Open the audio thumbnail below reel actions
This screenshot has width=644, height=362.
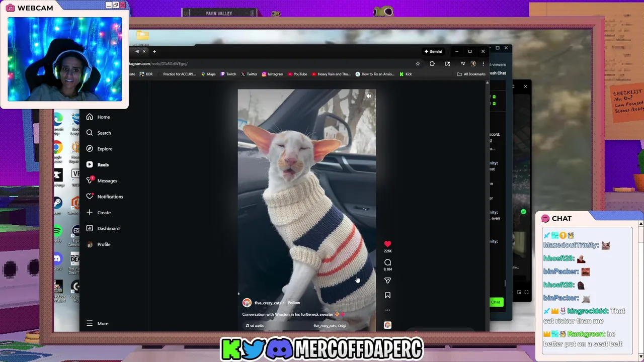[387, 325]
